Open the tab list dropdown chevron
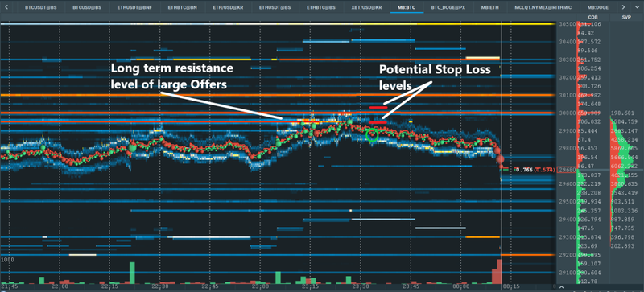This screenshot has height=292, width=644. tap(638, 7)
